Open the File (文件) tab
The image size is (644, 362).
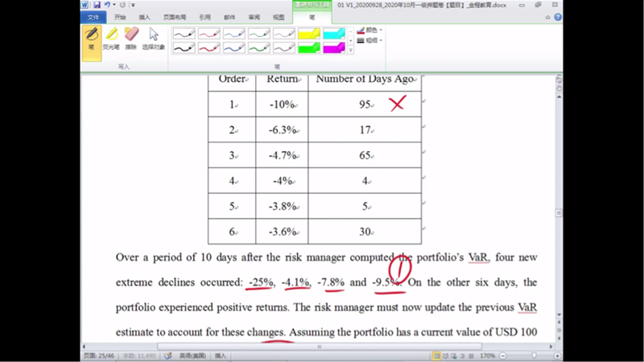click(94, 16)
